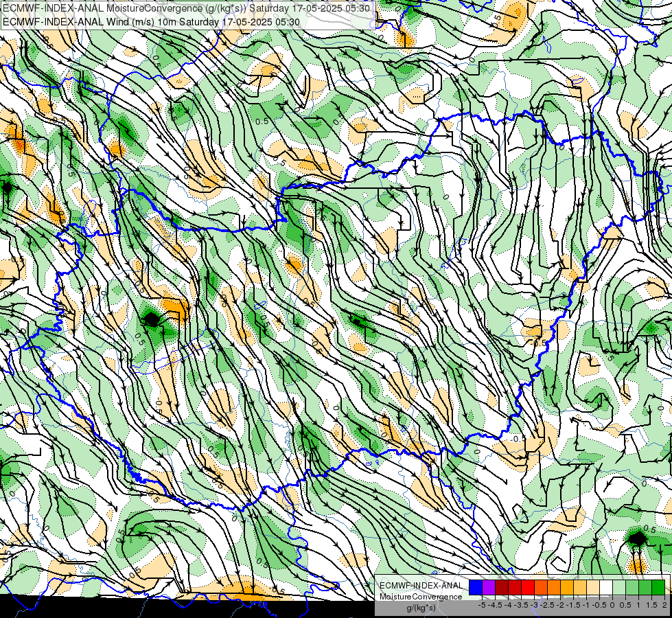Click the 0 tick label on the legend scale
672x618 pixels.
click(x=612, y=605)
